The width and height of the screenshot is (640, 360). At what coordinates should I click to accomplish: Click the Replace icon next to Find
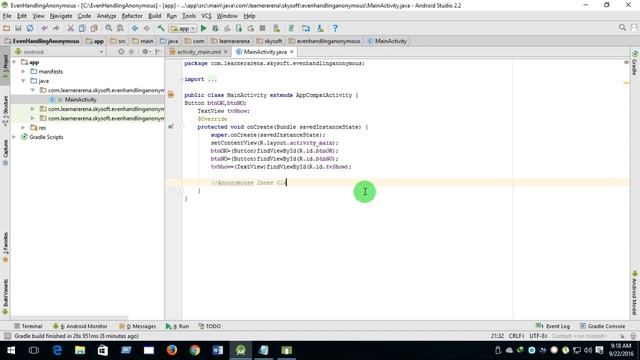tap(120, 28)
